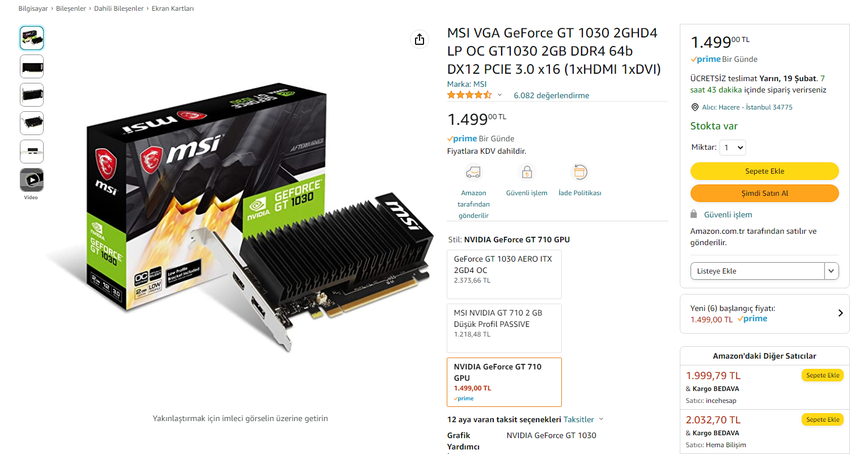Screen dimensions: 868x454
Task: Select NVIDIA GeForce GT 710 GPU style
Action: click(504, 382)
